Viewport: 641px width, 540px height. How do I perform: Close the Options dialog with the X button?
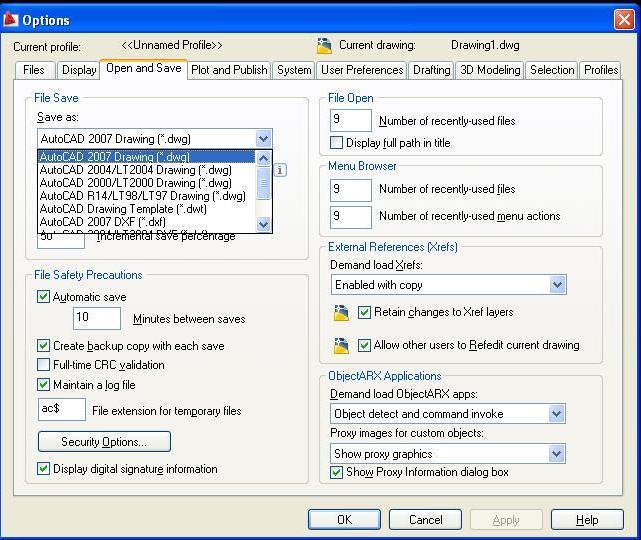click(624, 19)
